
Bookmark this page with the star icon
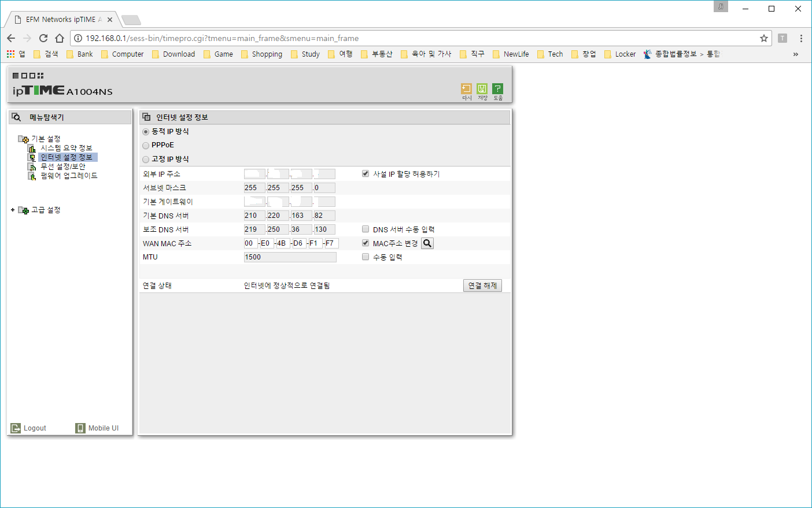tap(764, 38)
